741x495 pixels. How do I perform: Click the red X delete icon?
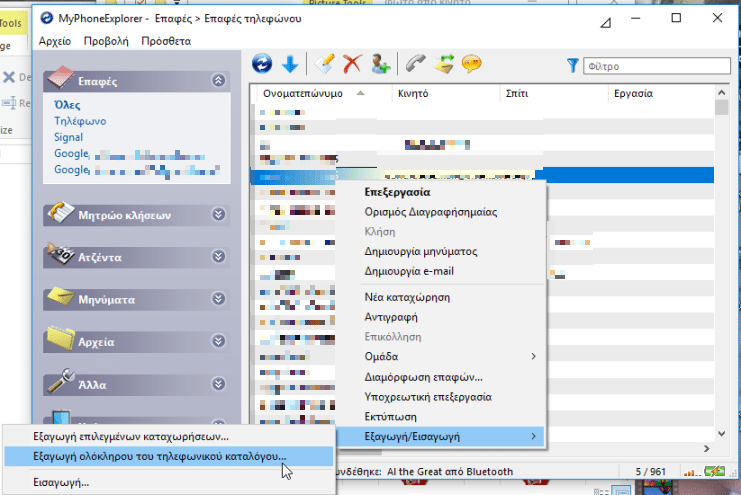(x=352, y=63)
